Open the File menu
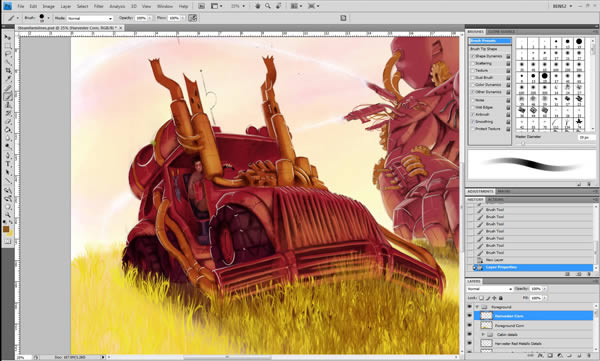Screen dimensions: 600x361 [21, 6]
